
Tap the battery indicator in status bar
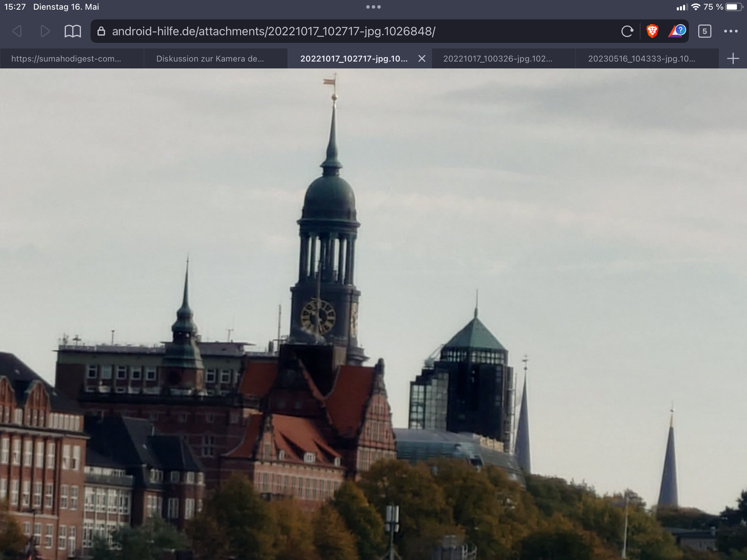(x=734, y=7)
